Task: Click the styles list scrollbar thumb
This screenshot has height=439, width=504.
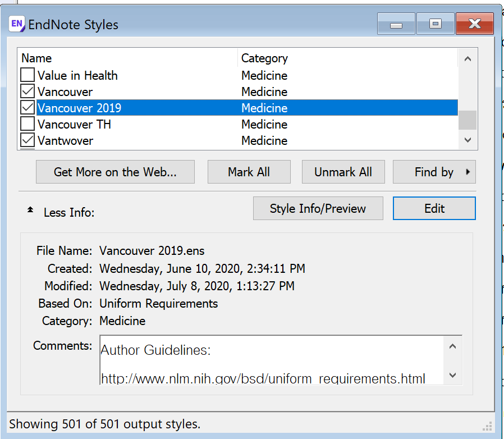Action: (468, 120)
